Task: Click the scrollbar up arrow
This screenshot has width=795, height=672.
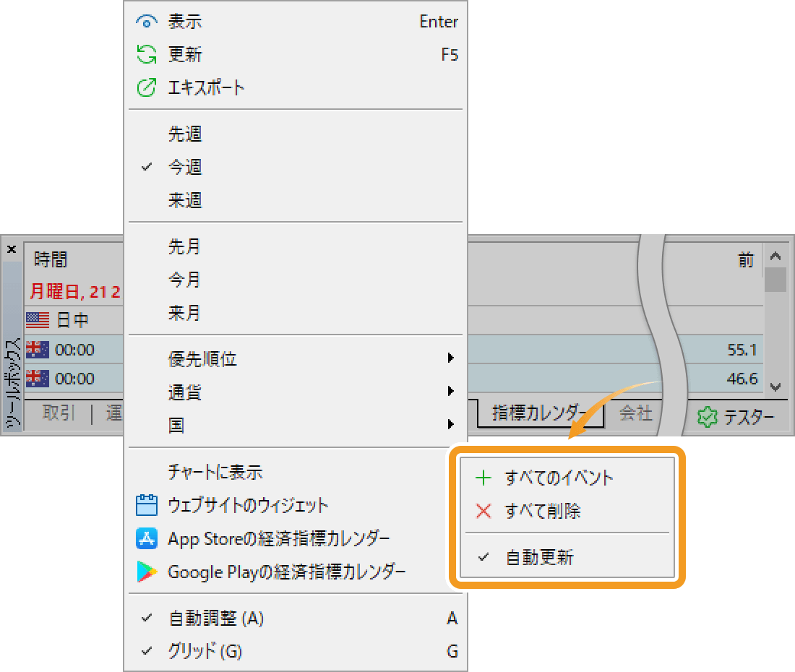Action: click(x=775, y=256)
